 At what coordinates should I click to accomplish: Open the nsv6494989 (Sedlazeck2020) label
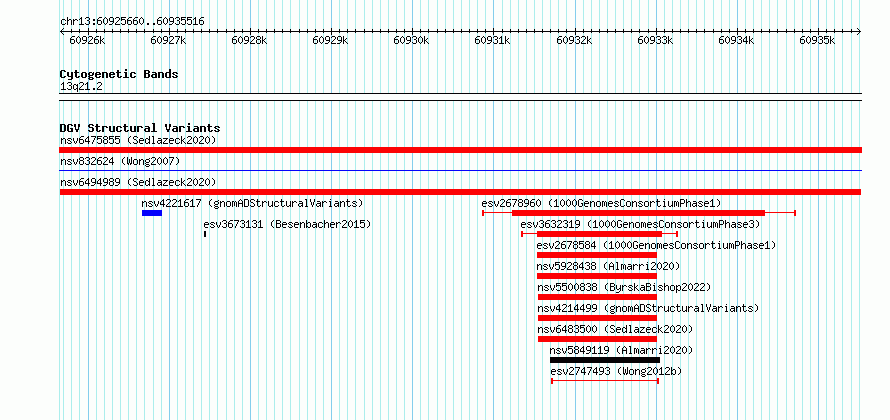click(138, 182)
